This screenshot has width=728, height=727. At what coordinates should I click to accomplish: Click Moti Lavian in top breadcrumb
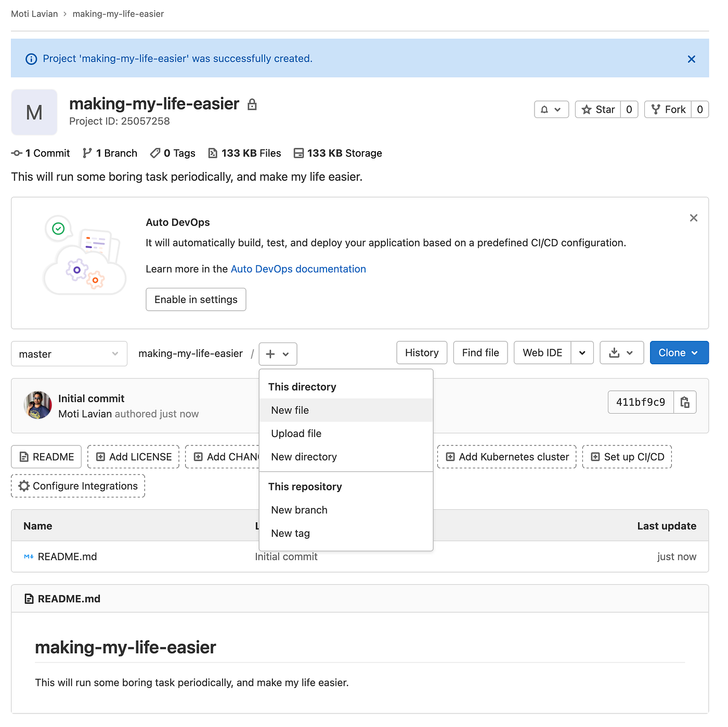click(x=34, y=14)
